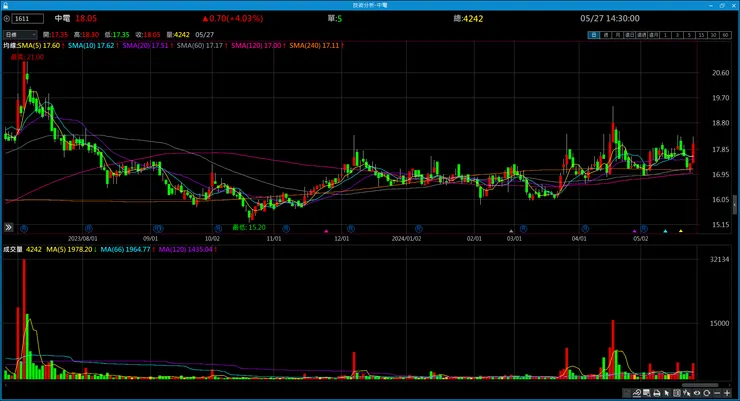The width and height of the screenshot is (740, 401).
Task: Open the 日線 period dropdown
Action: 20,34
